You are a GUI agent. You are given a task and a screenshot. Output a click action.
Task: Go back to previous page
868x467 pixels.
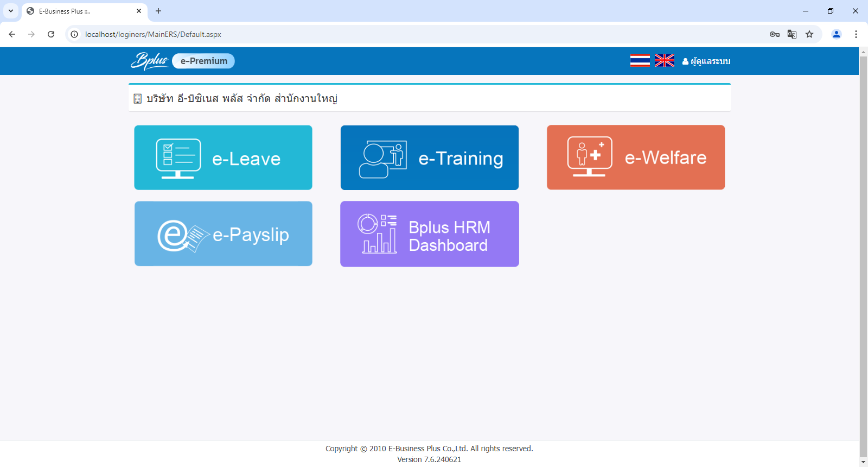click(12, 34)
